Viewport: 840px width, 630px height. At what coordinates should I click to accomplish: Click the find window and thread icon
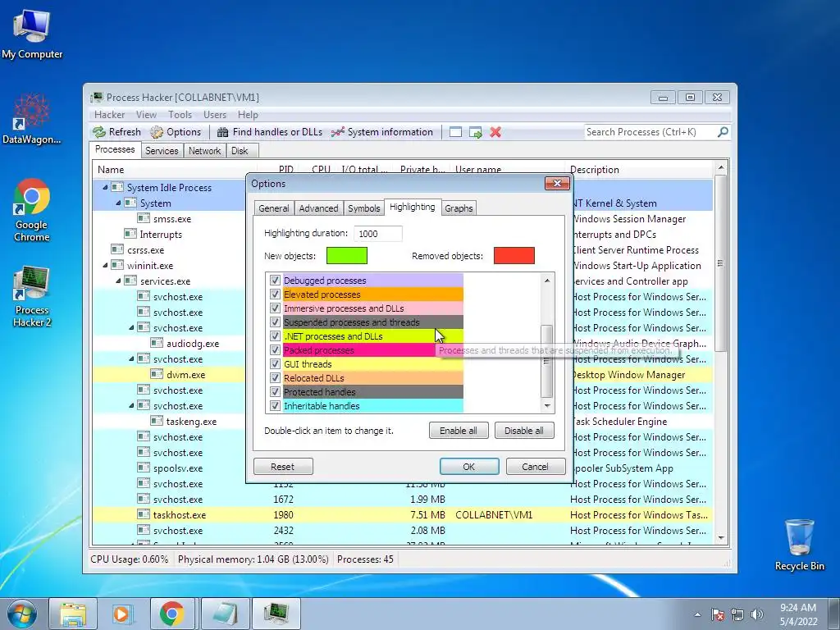pyautogui.click(x=475, y=132)
